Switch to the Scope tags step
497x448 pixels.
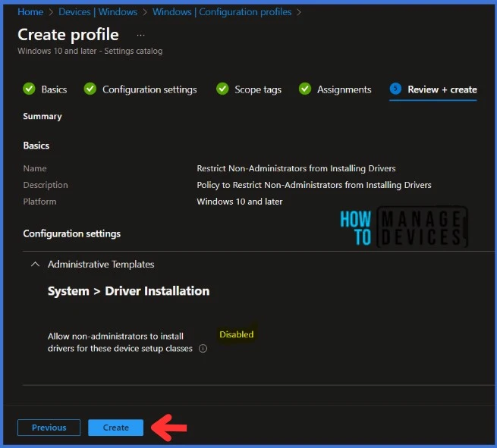[258, 89]
